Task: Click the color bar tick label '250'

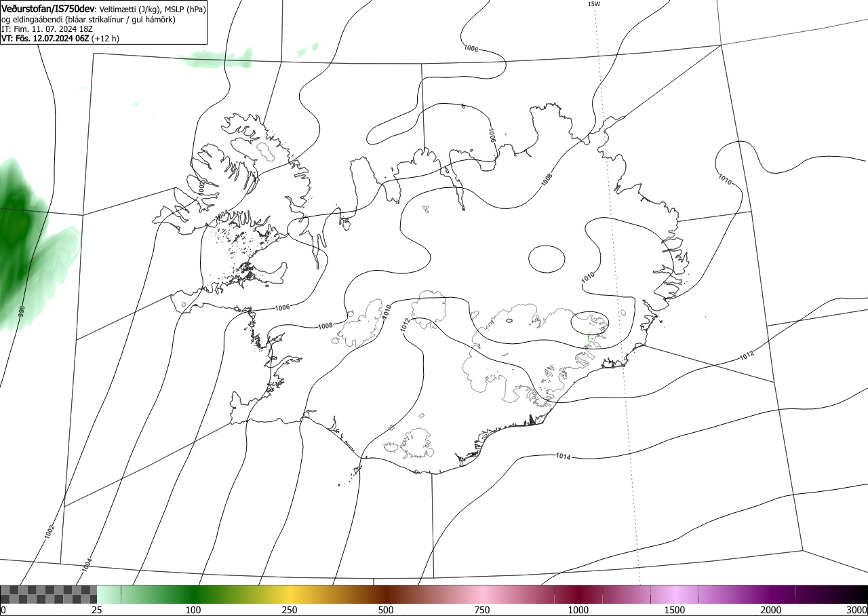Action: point(290,610)
